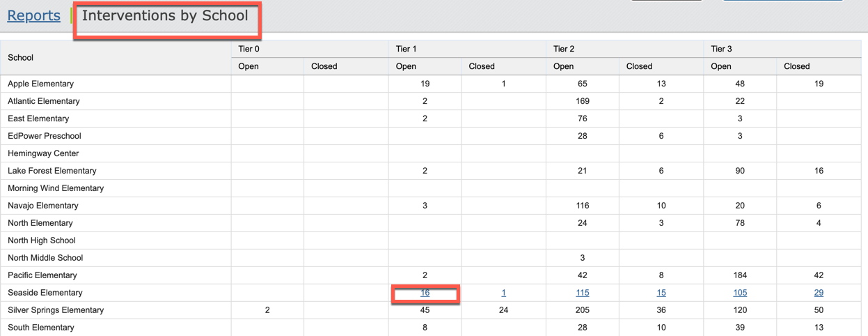Click Atlantic Elementary Tier 2 Open value 169
This screenshot has width=868, height=336.
583,101
